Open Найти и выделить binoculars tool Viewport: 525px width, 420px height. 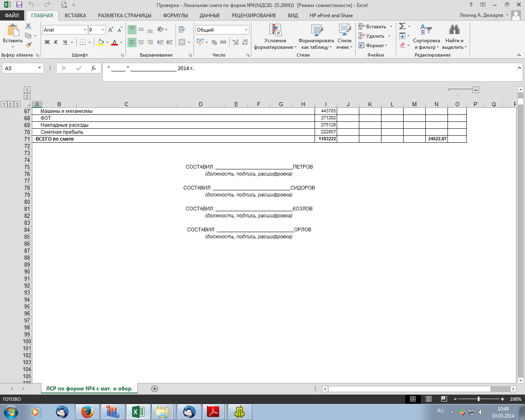(454, 35)
